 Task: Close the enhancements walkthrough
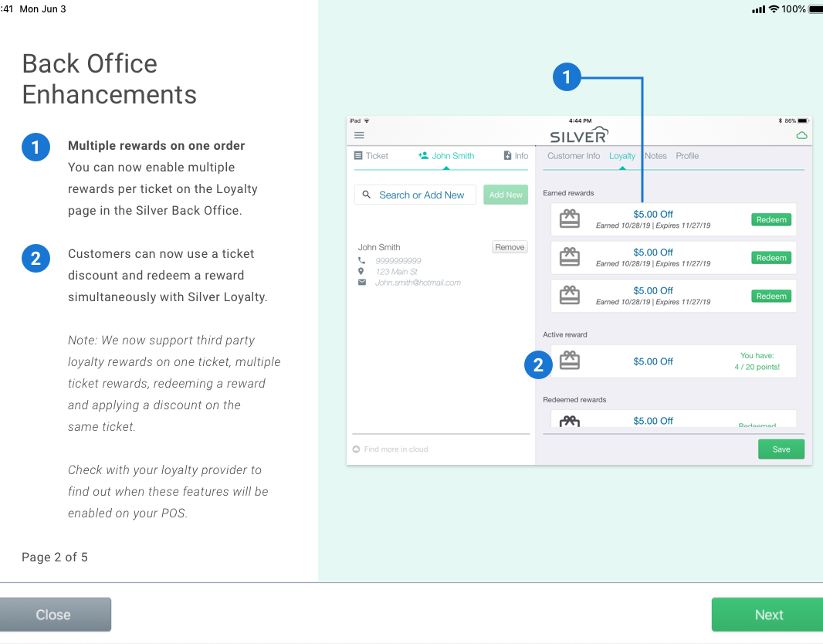click(55, 615)
